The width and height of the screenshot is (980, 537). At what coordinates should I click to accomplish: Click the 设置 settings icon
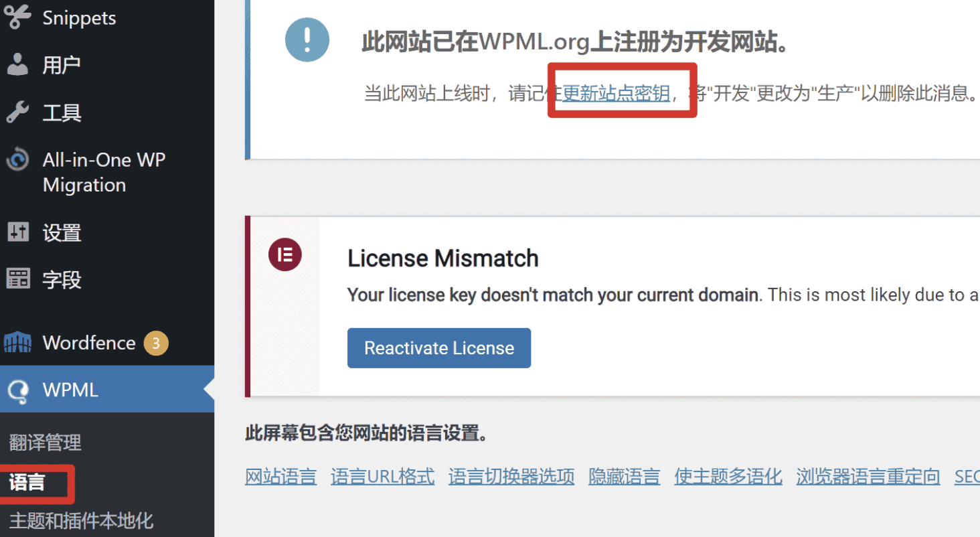[x=18, y=232]
